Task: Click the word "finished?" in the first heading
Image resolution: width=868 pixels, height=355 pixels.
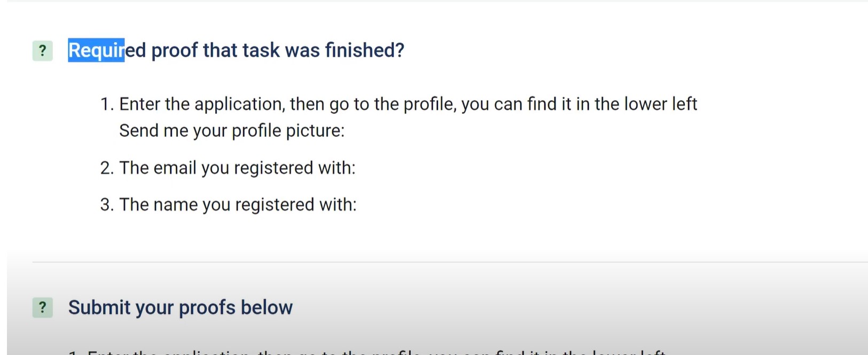Action: tap(364, 50)
